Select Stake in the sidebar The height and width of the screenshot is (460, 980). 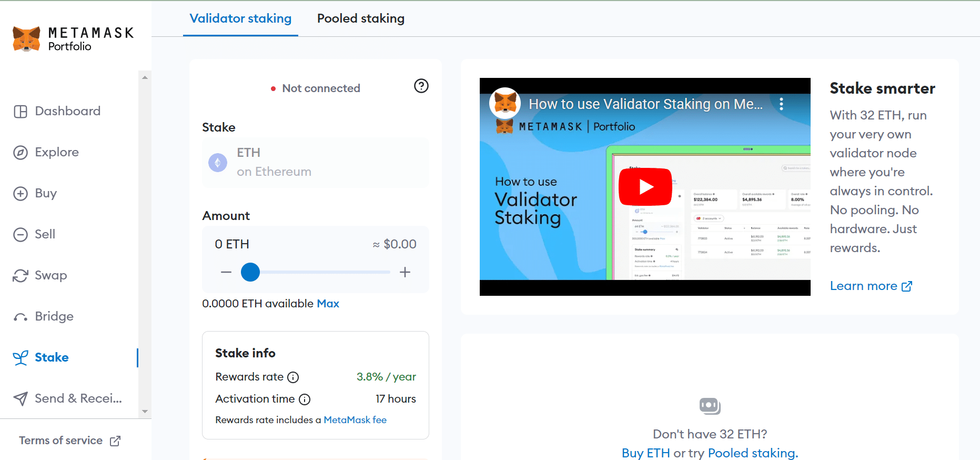pos(52,357)
